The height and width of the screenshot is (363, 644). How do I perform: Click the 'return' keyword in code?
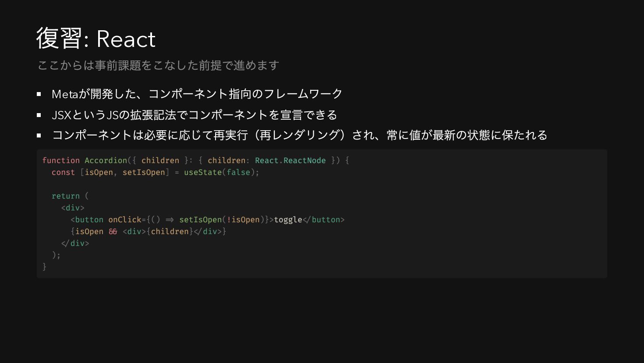66,196
